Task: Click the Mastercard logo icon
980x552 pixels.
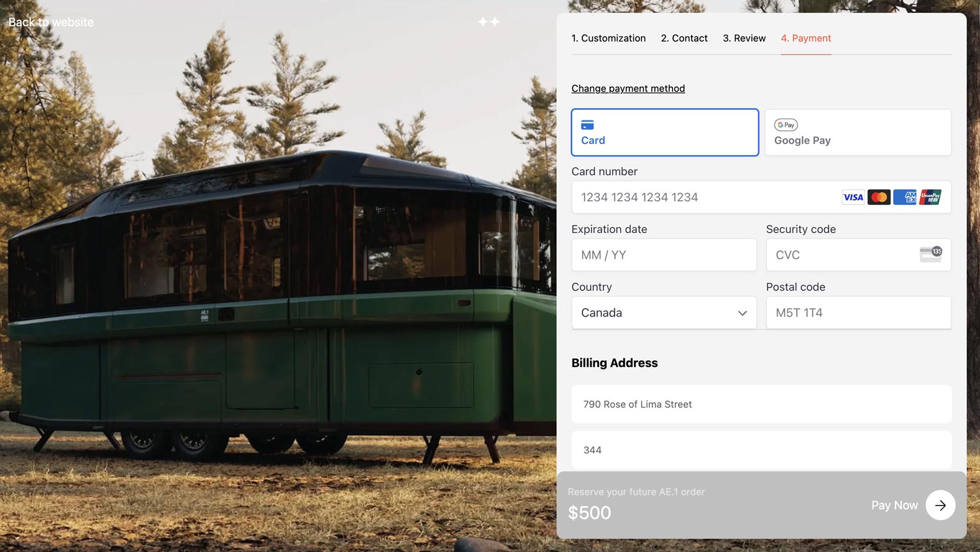Action: coord(879,197)
